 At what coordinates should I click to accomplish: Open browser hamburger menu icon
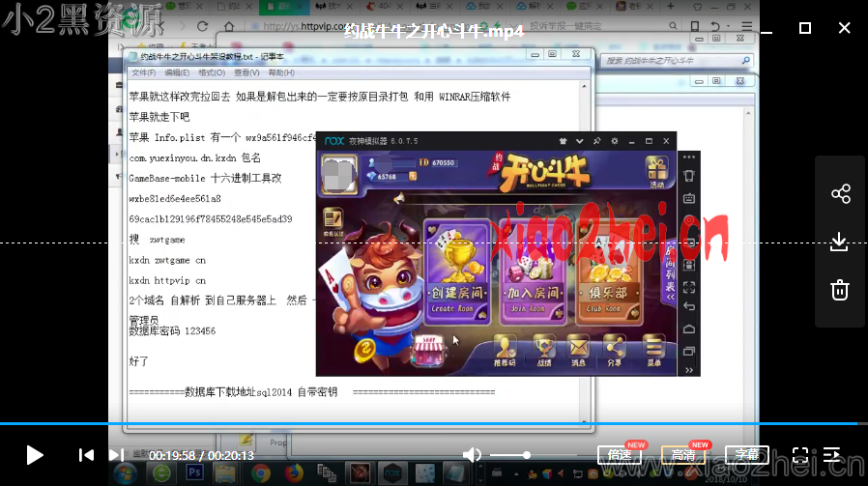(747, 26)
